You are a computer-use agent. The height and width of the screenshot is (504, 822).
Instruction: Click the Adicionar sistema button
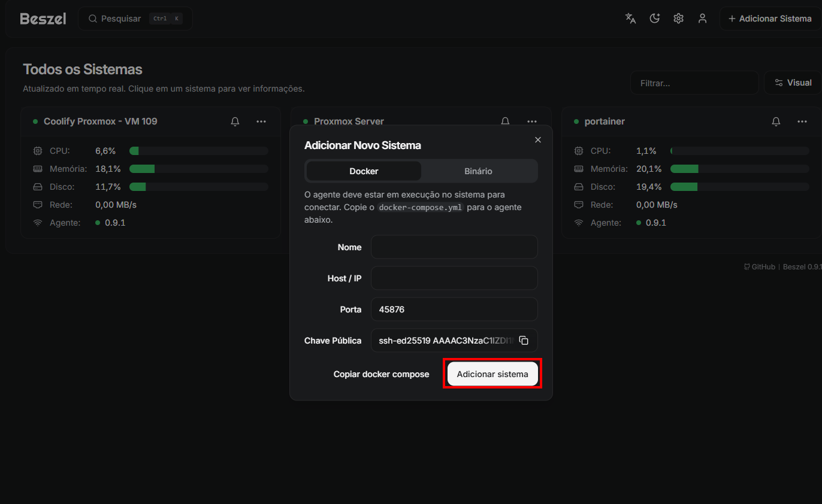click(492, 374)
